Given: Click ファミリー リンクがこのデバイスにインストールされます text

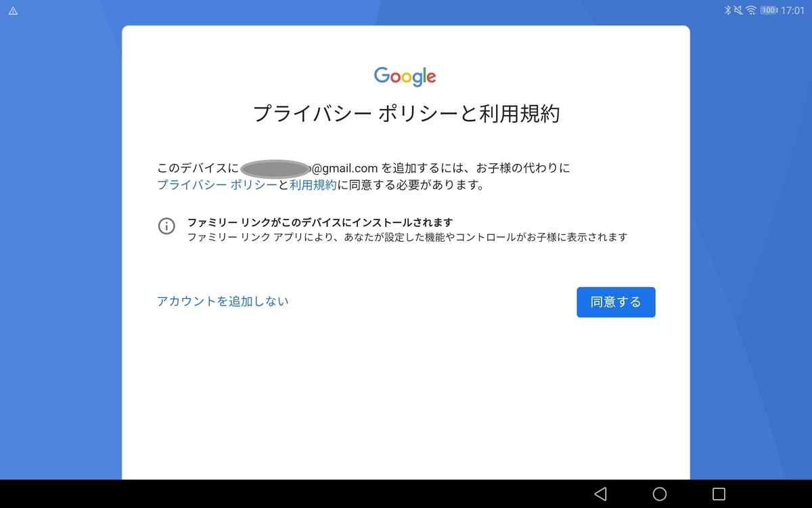Looking at the screenshot, I should (x=320, y=222).
